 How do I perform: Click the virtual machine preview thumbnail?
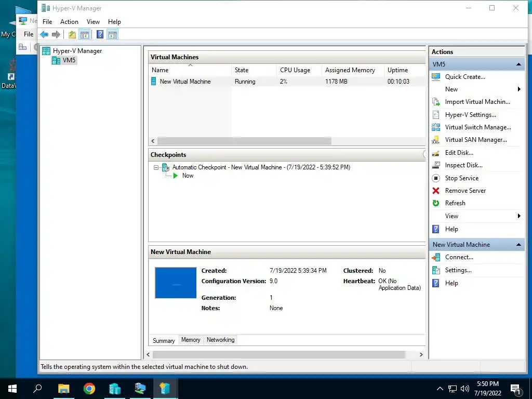tap(176, 283)
